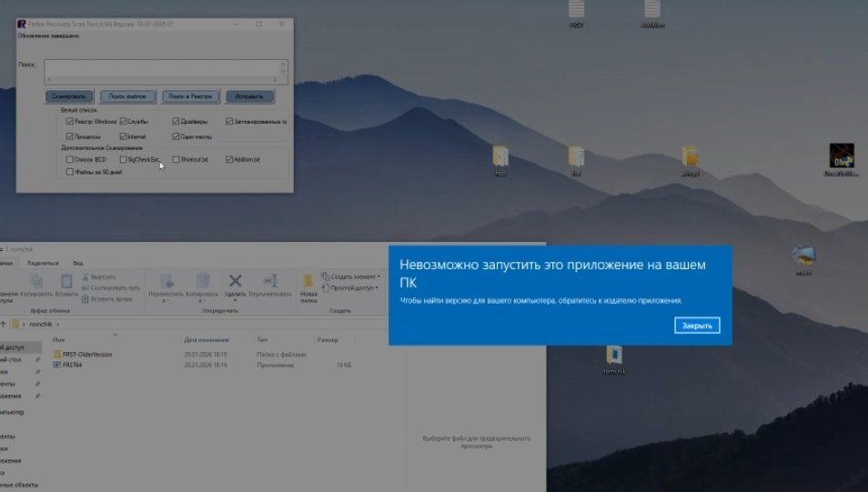Screen dimensions: 868x492
Task: Uncheck Драйверы checkbox
Action: pos(176,121)
